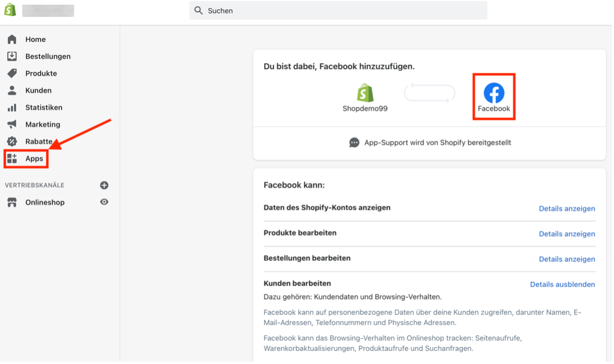Click the Bestellungen inbox icon
Screen dimensions: 614x364
point(12,56)
